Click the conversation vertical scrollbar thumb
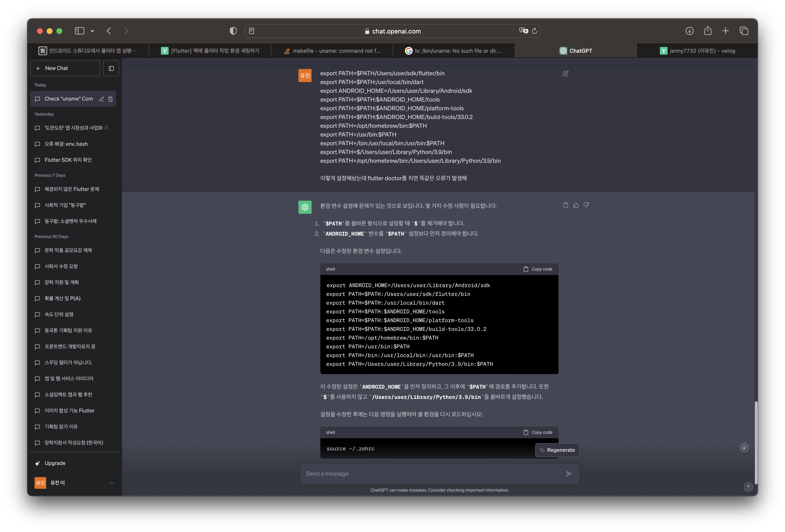Screen dimensions: 785x532 click(756, 443)
